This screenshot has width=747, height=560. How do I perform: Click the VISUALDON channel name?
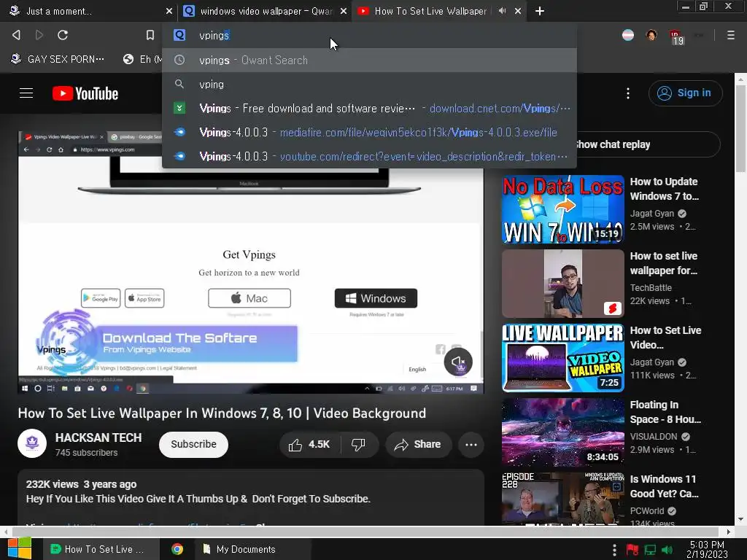click(x=653, y=436)
